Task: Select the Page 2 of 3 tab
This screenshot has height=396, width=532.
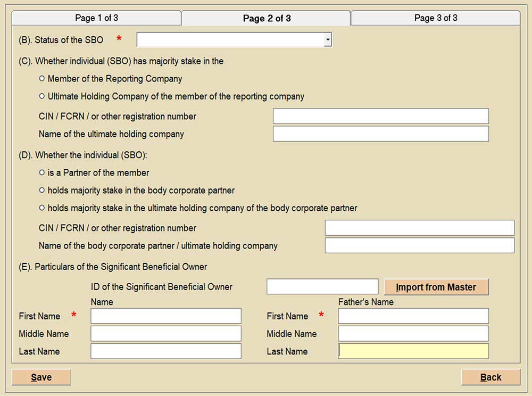Action: 266,18
